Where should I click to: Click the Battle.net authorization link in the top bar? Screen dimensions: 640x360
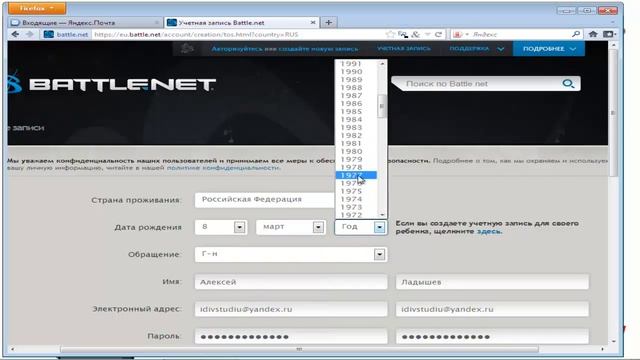tap(285, 49)
